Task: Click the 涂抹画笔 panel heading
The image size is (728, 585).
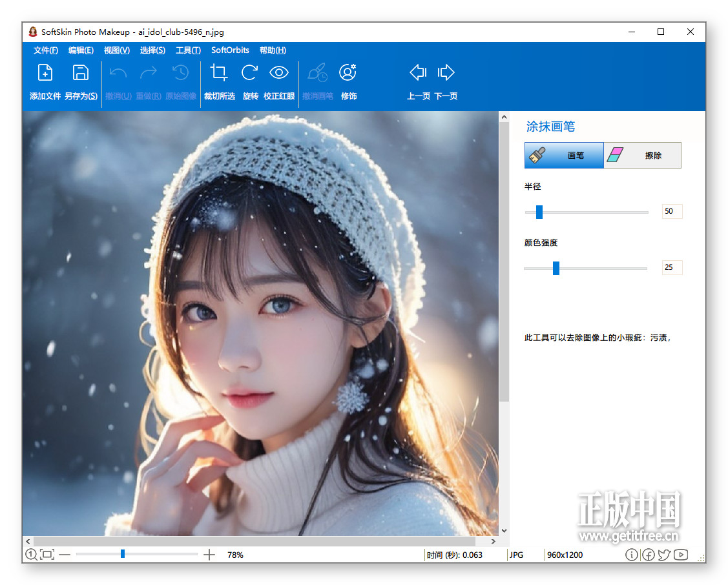Action: click(x=550, y=126)
